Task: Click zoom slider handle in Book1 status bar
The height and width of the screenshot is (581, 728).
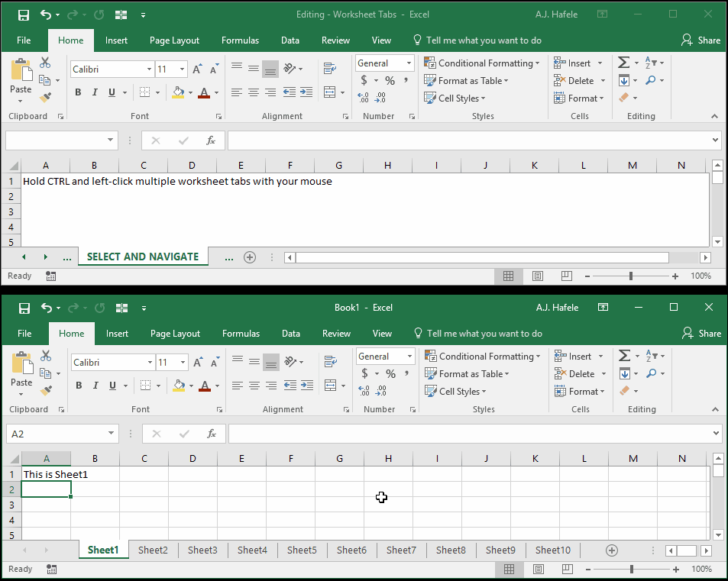Action: click(632, 569)
